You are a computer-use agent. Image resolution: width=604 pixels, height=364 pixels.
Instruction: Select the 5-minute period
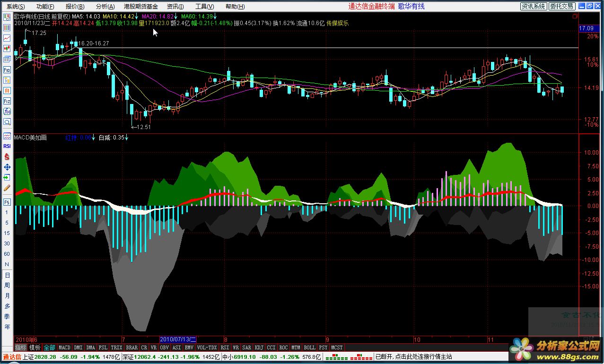[x=7, y=223]
